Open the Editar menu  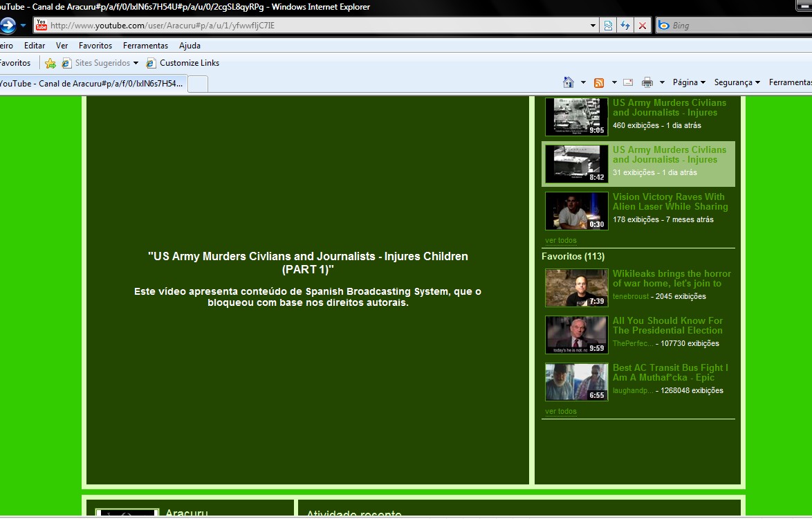(34, 46)
